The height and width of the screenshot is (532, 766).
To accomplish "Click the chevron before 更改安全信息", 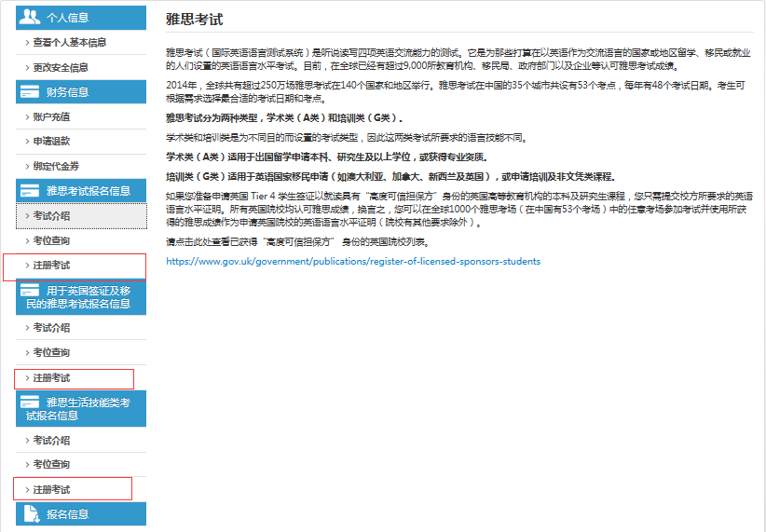I will [27, 67].
